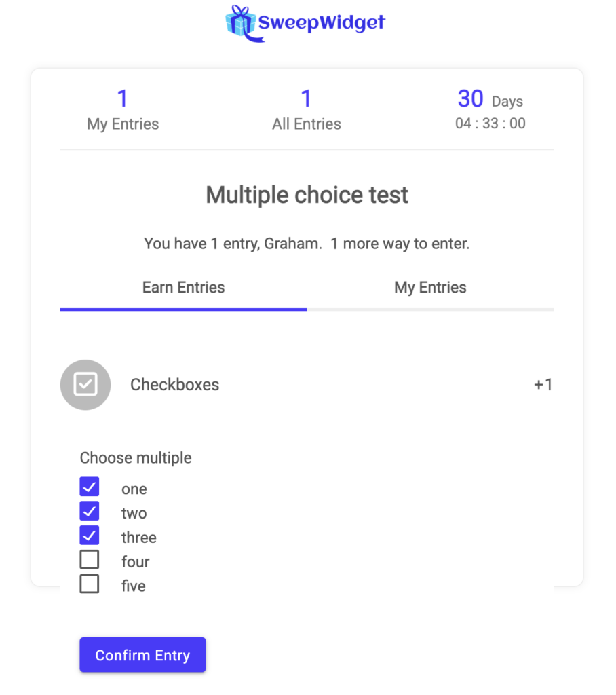Tick the "four" checkbox
The image size is (616, 695).
[x=90, y=560]
